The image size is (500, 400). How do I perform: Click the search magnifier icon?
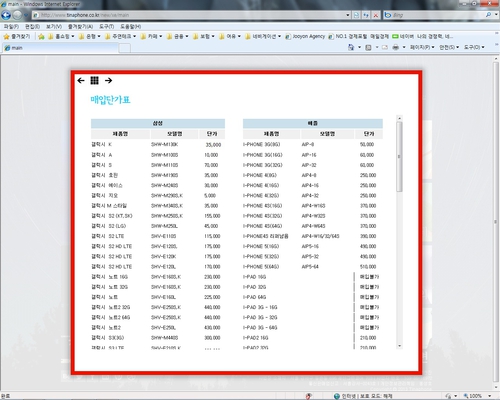pos(488,15)
